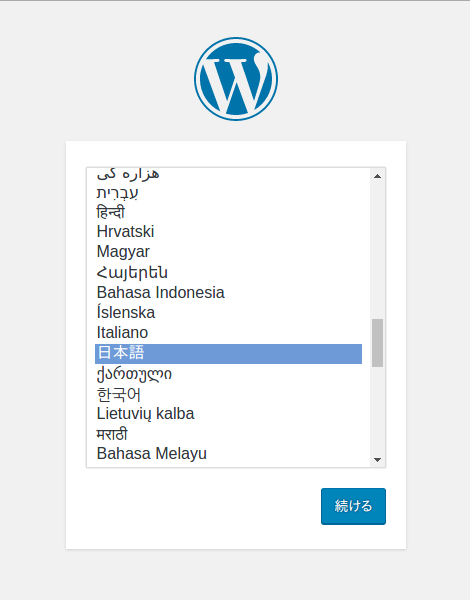
Task: Click the blue 続ける continue button
Action: point(353,506)
